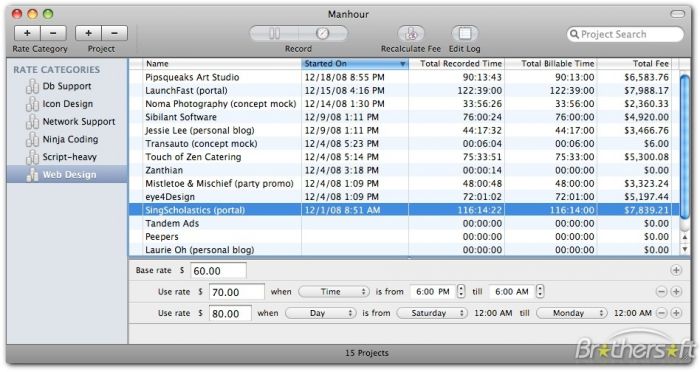Adjust the 6:00 AM time stepper
This screenshot has height=372, width=700.
(540, 292)
